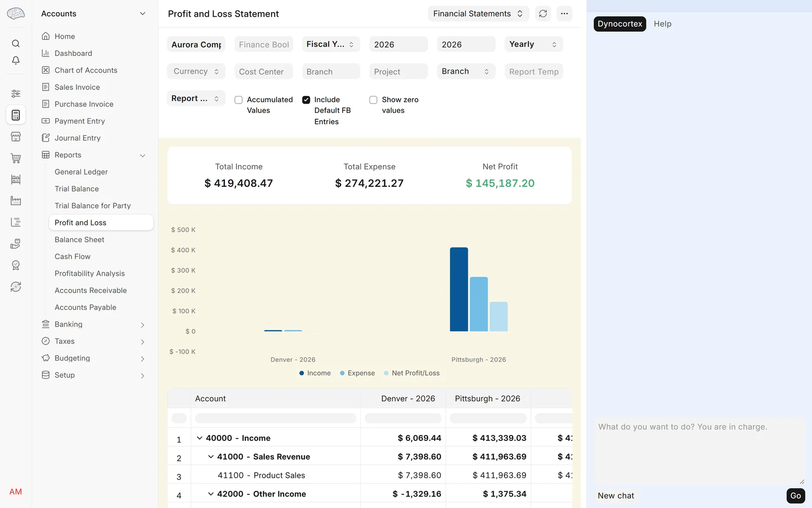The width and height of the screenshot is (812, 508).
Task: Click the Chart of Accounts icon
Action: 46,70
